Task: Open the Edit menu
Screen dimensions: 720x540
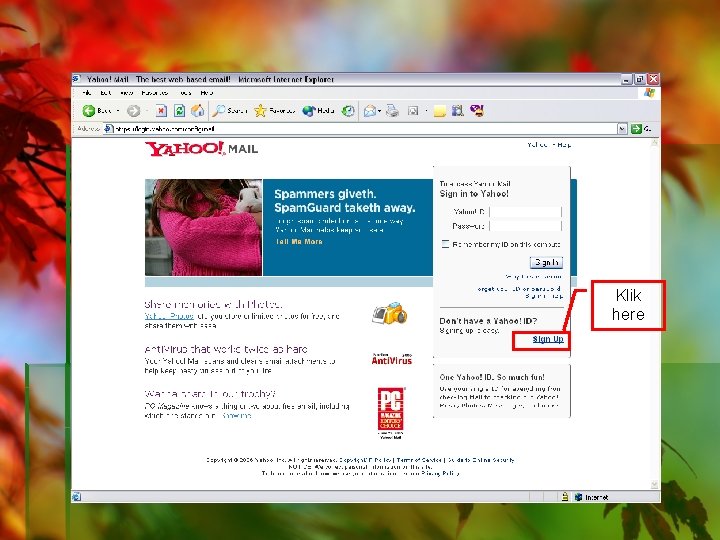Action: (x=106, y=93)
